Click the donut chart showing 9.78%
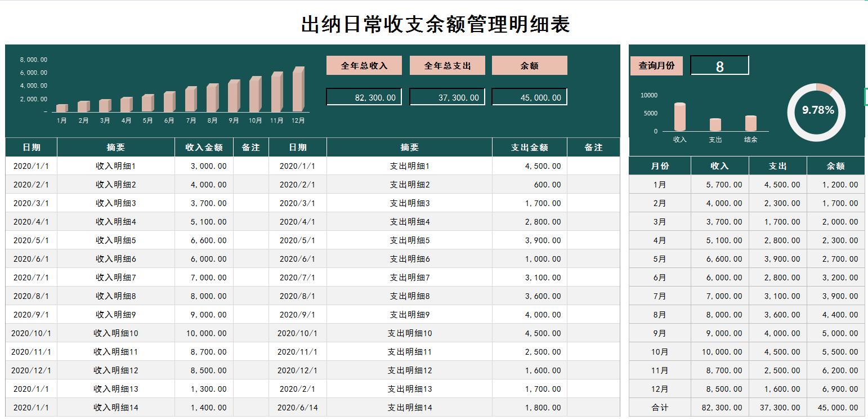This screenshot has width=868, height=420. pos(816,112)
